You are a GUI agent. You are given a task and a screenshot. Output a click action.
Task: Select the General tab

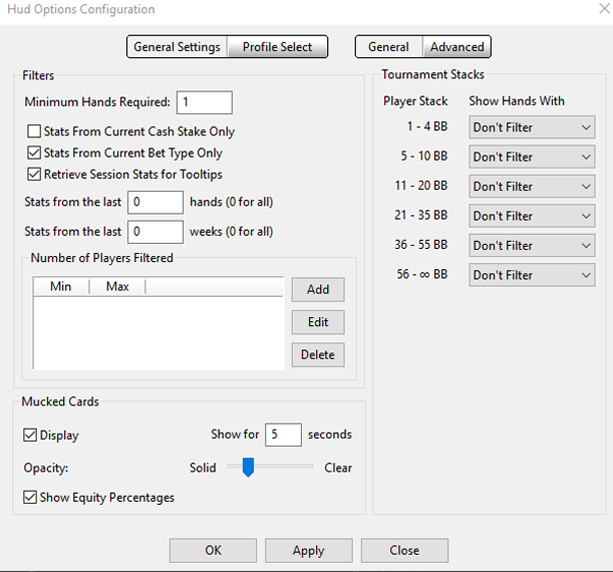(x=388, y=47)
